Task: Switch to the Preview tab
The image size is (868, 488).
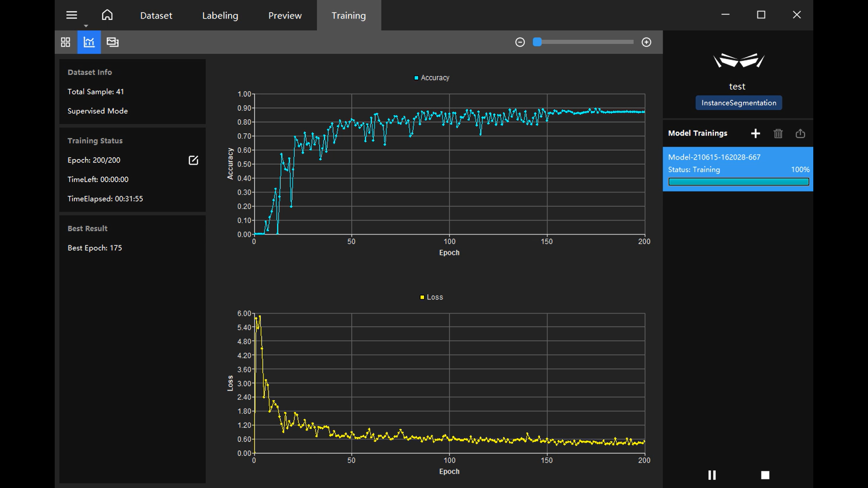Action: (285, 15)
